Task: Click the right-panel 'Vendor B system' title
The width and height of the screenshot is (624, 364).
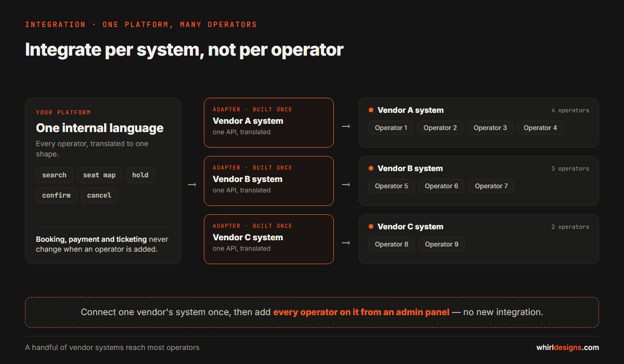Action: 410,168
